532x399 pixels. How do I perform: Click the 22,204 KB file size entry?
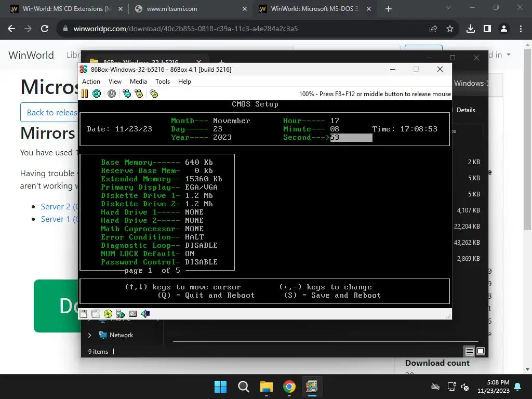[x=467, y=227]
